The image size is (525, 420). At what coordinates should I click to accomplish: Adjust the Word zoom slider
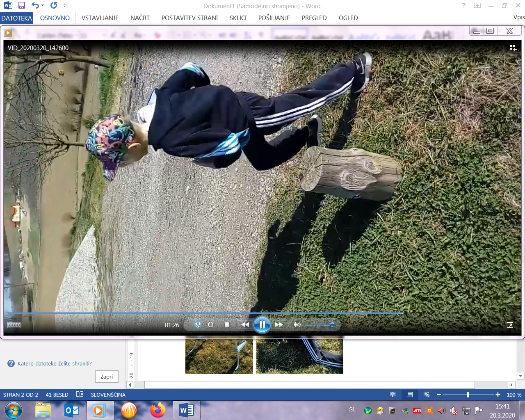pyautogui.click(x=468, y=395)
